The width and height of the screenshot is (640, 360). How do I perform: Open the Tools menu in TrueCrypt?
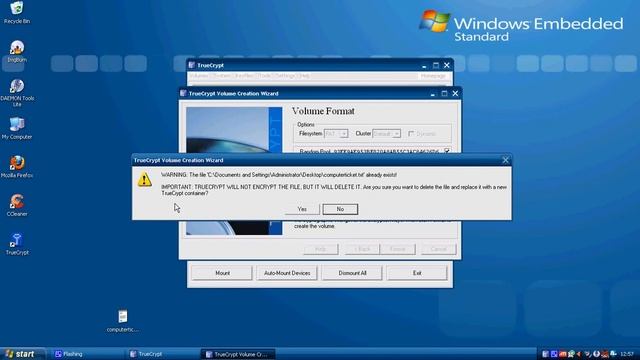tap(265, 76)
